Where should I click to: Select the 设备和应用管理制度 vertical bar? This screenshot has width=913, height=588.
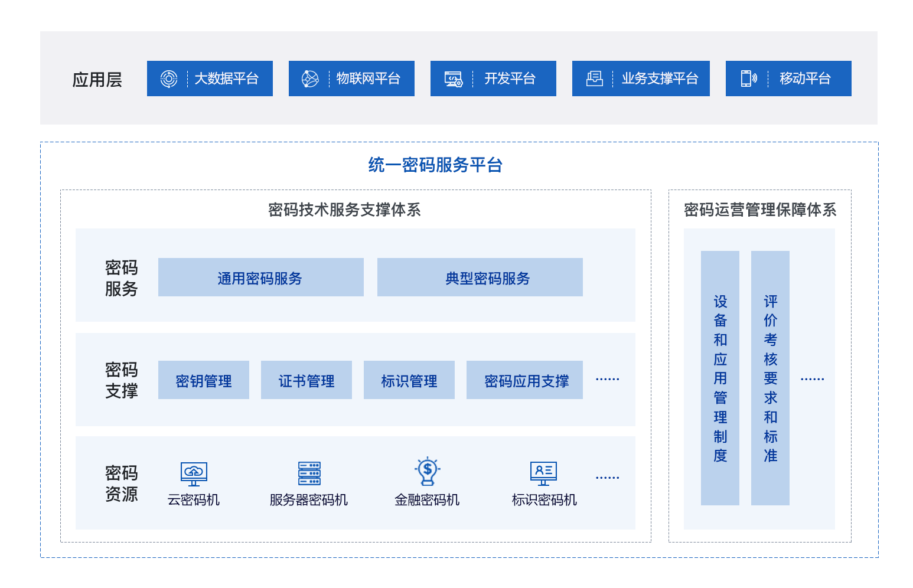(x=720, y=378)
